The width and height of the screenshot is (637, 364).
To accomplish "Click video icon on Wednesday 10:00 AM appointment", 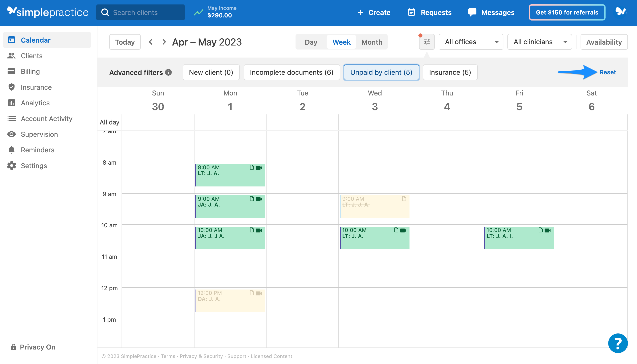I will (x=403, y=230).
